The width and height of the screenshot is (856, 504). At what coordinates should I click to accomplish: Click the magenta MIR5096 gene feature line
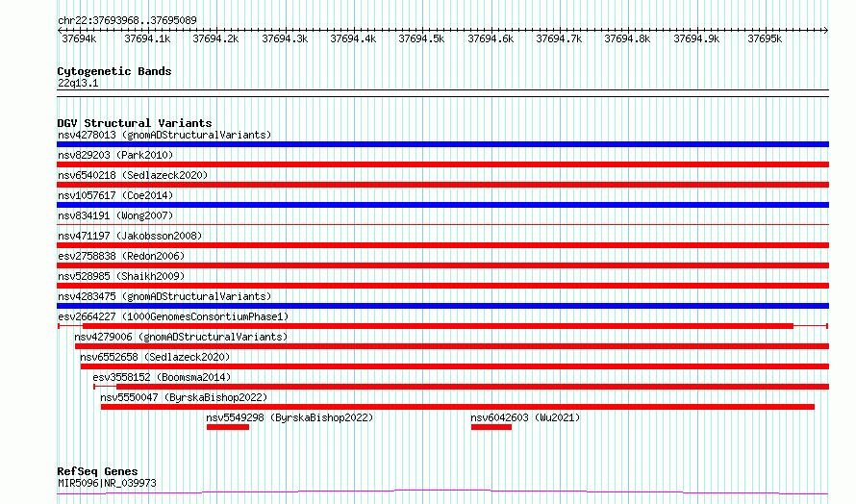[442, 492]
